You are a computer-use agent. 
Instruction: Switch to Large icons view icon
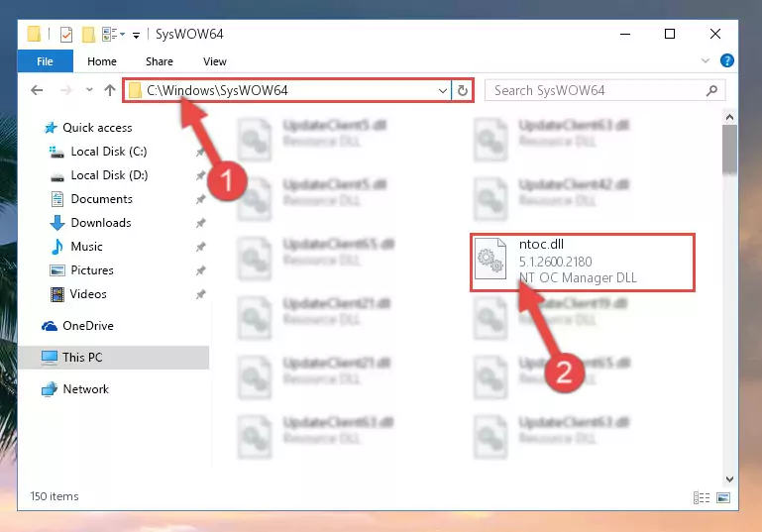coord(723,497)
